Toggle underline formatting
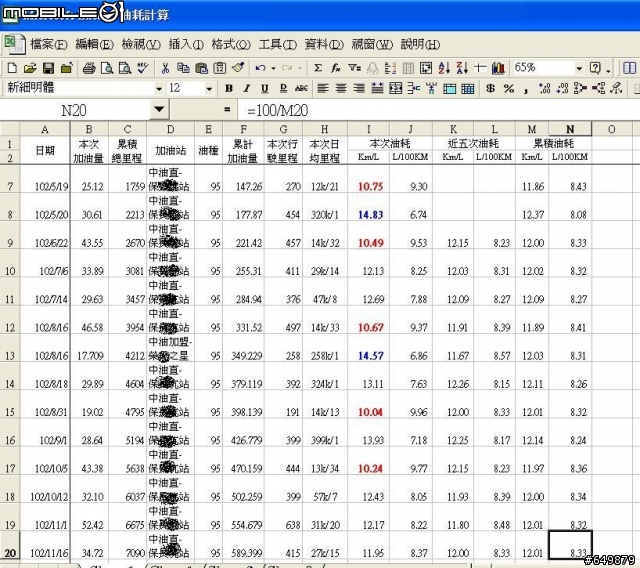Screen dimensions: 640x568 click(265, 88)
